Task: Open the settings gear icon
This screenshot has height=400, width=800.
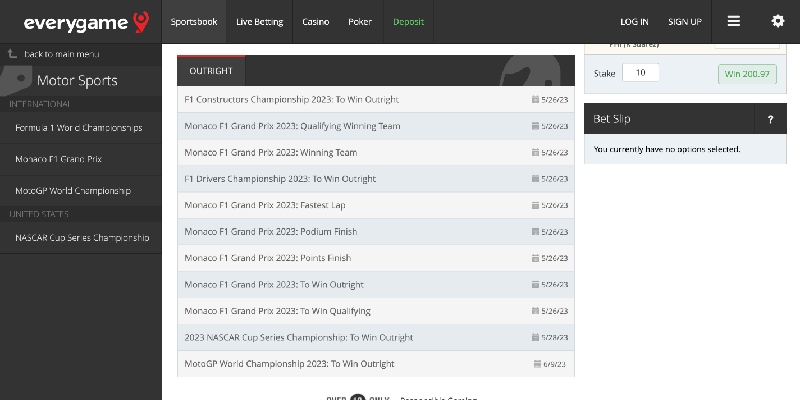Action: (778, 21)
